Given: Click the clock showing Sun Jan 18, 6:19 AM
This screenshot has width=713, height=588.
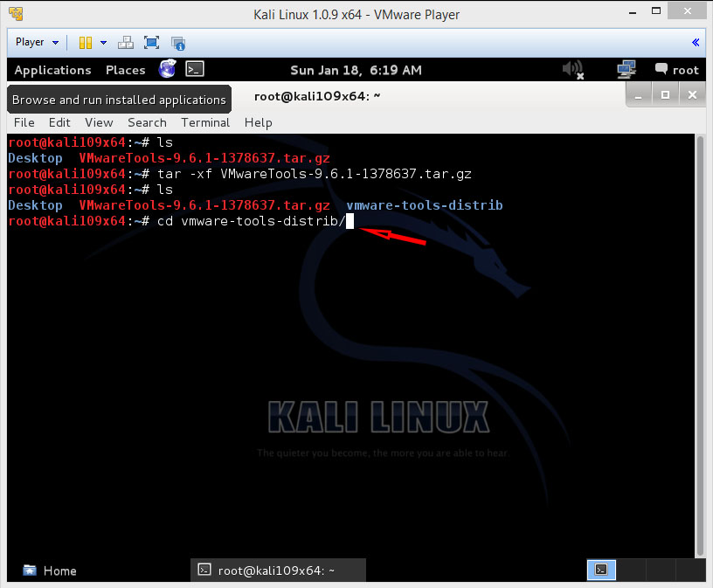Looking at the screenshot, I should (x=356, y=70).
